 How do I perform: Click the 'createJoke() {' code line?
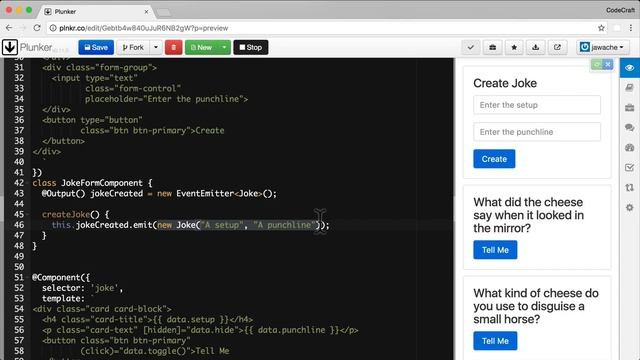[x=76, y=214]
